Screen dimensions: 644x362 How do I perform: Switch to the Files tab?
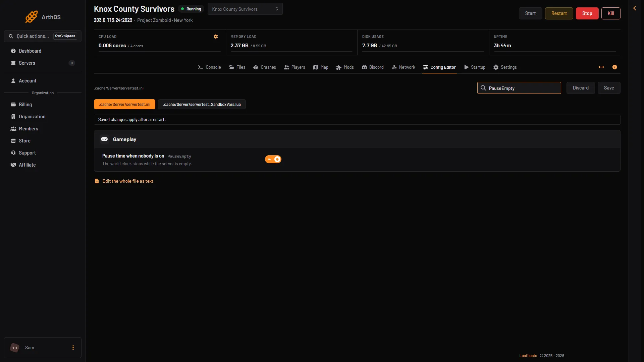tap(237, 67)
